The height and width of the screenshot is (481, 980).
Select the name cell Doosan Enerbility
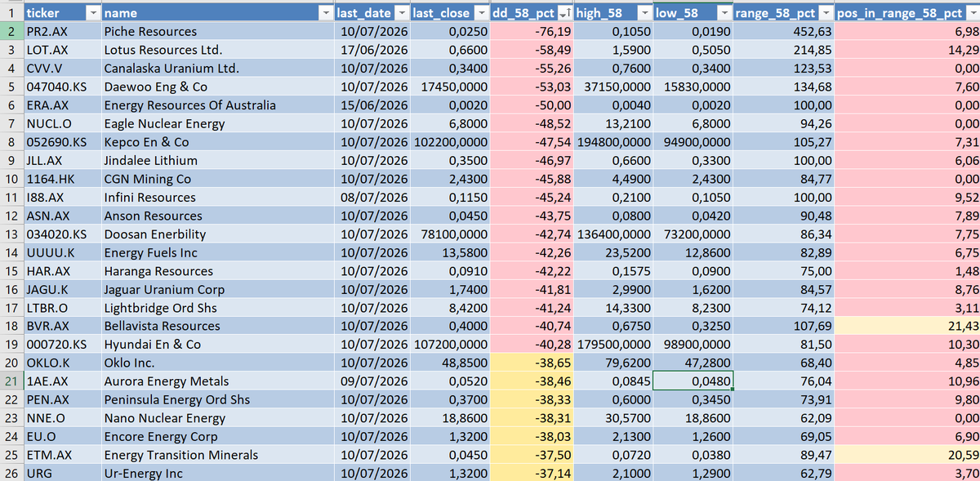tap(218, 234)
